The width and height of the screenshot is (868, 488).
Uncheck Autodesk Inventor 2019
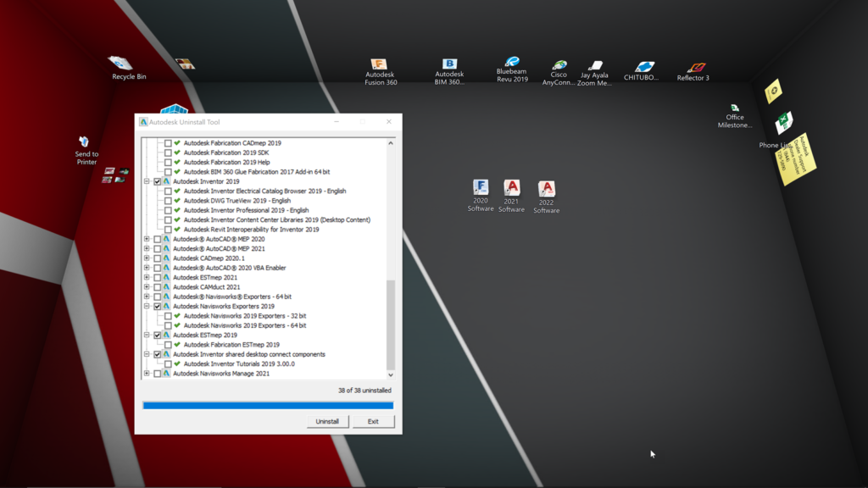pyautogui.click(x=156, y=180)
